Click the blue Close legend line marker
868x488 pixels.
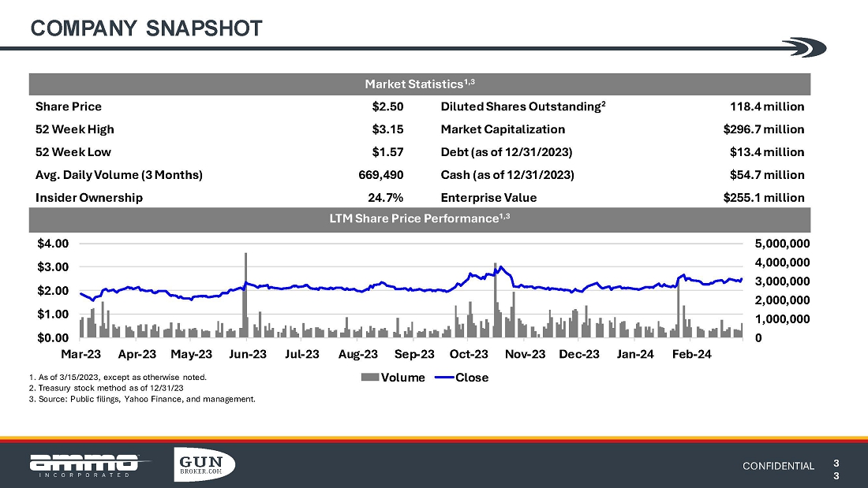[x=444, y=378]
